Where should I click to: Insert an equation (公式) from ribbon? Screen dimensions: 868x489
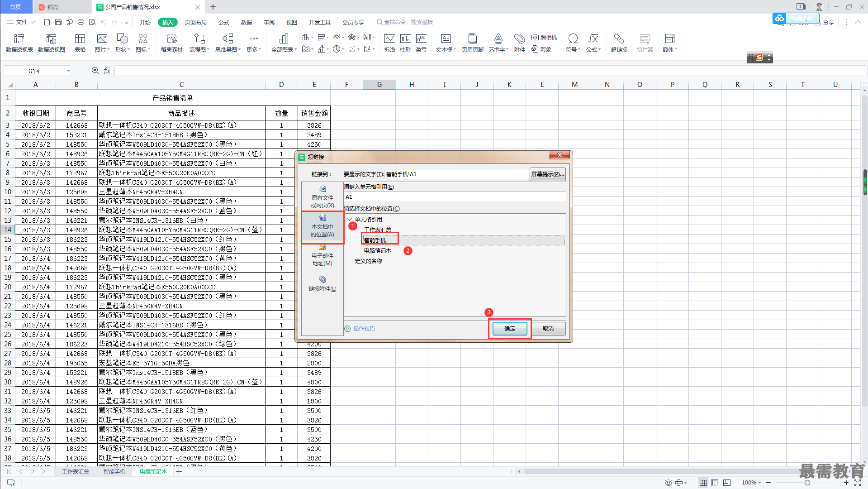pos(593,43)
